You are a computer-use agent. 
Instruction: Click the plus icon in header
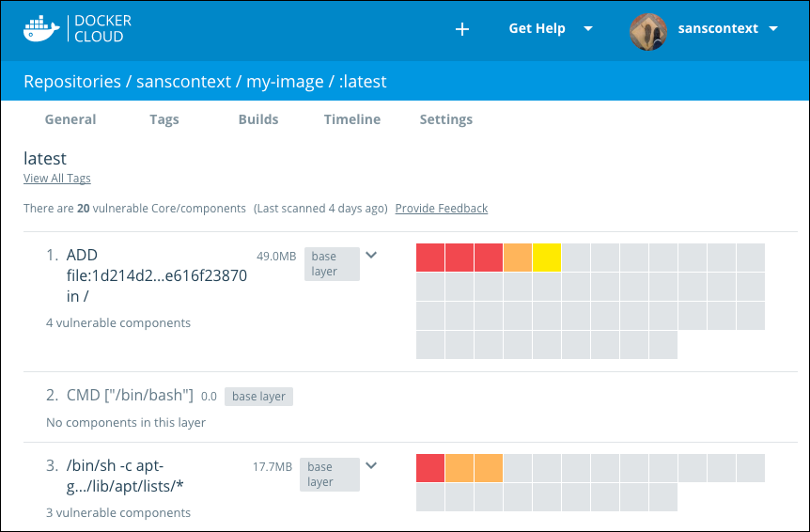pyautogui.click(x=461, y=29)
